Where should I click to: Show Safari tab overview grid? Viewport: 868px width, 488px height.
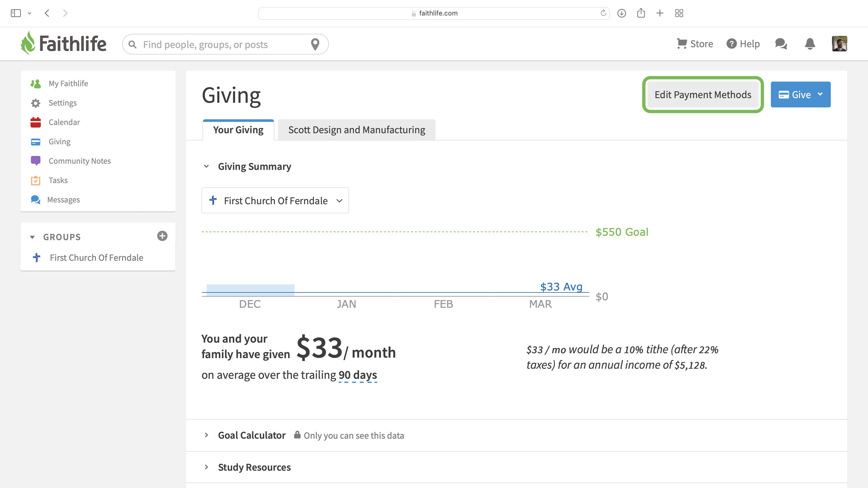[x=679, y=13]
